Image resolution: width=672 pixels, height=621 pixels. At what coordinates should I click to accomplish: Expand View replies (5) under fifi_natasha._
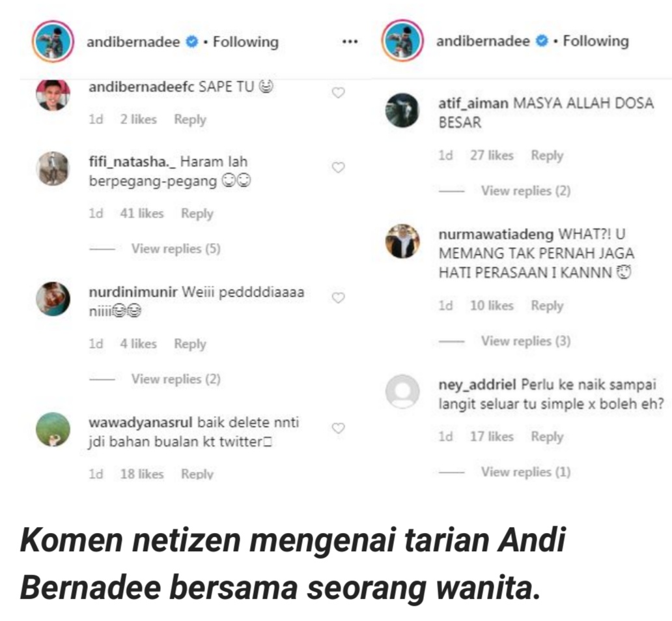[x=176, y=249]
